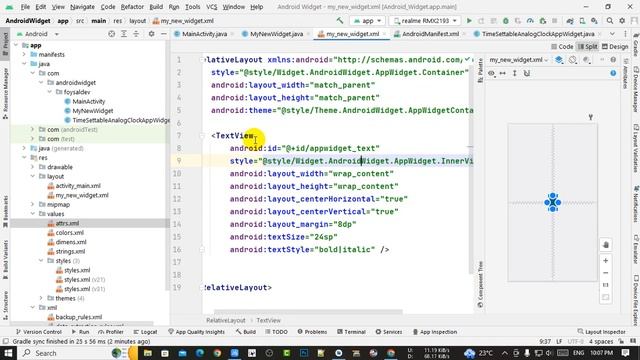The image size is (640, 360).
Task: Open the Windows notification center icon
Action: pyautogui.click(x=625, y=353)
